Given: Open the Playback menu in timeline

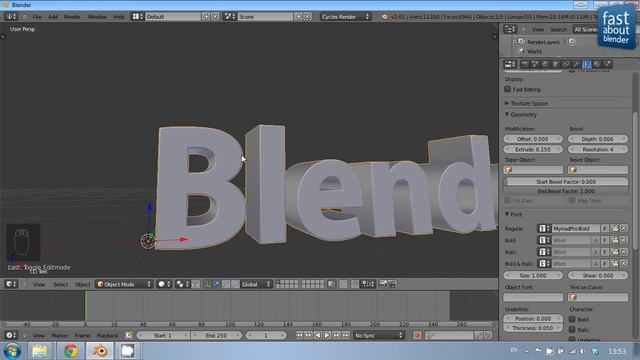Looking at the screenshot, I should [x=107, y=336].
